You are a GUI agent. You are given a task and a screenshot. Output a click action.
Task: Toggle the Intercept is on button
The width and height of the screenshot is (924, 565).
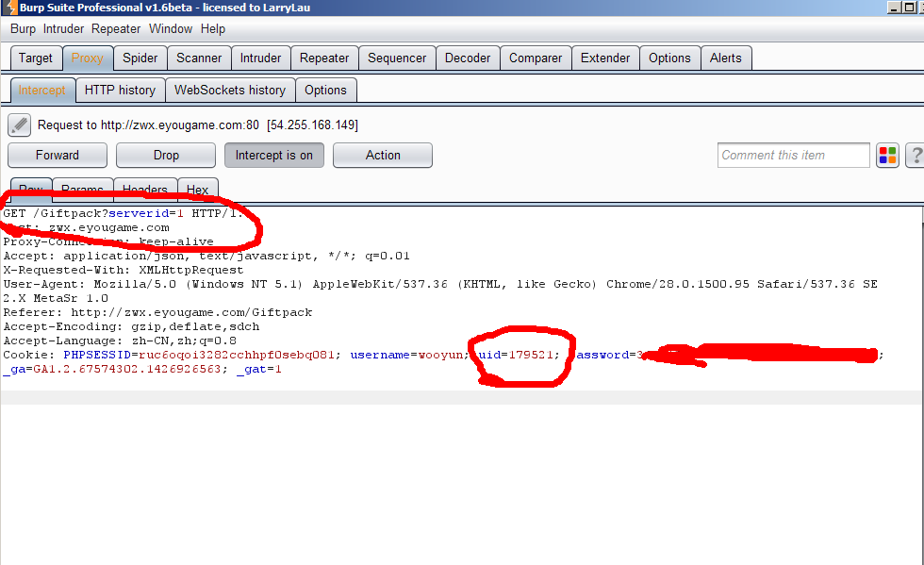[x=274, y=155]
